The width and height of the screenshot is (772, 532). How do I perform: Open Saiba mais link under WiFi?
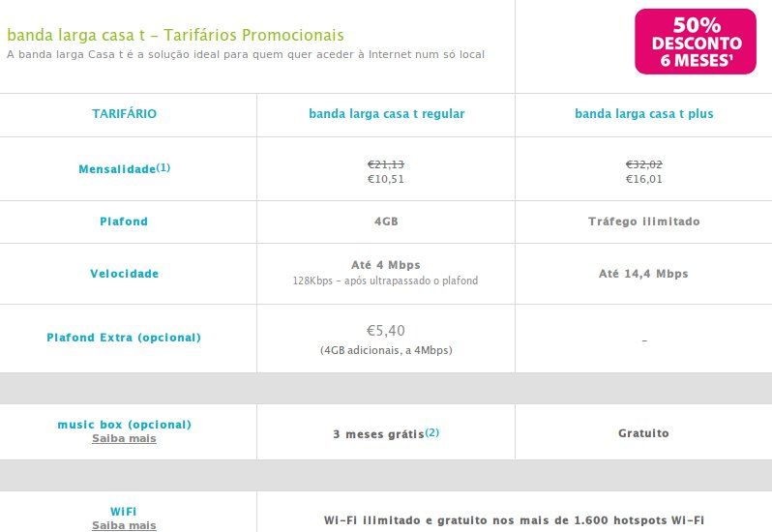[x=124, y=525]
